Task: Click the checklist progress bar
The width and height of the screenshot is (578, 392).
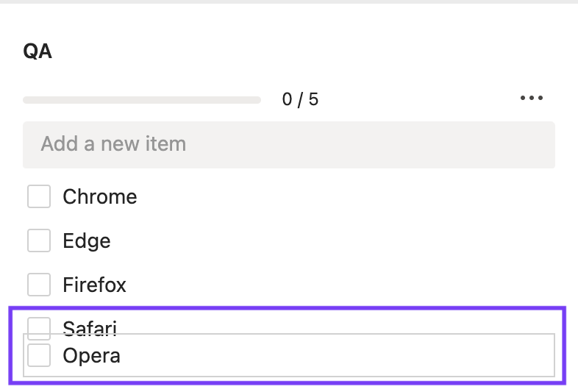Action: coord(142,99)
